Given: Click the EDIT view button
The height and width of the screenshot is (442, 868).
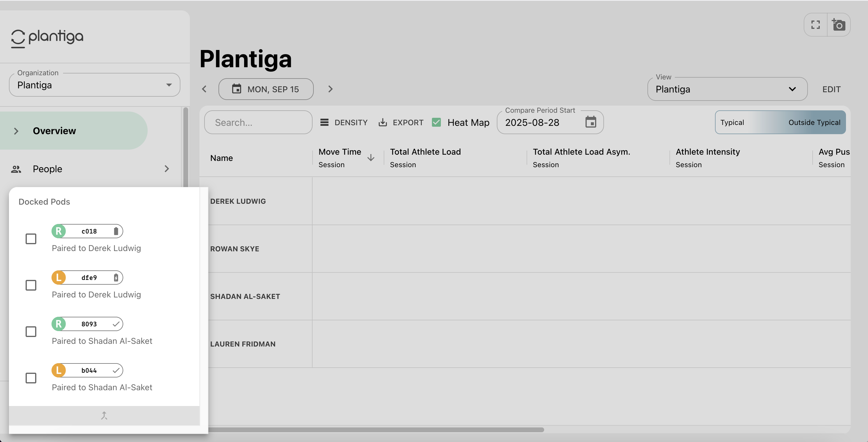Looking at the screenshot, I should (x=831, y=89).
